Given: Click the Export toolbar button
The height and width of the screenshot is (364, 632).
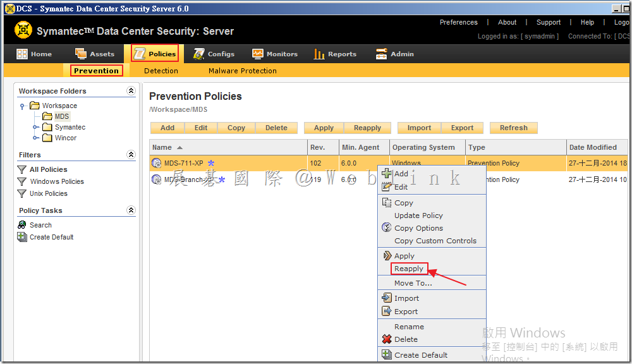Looking at the screenshot, I should coord(462,128).
